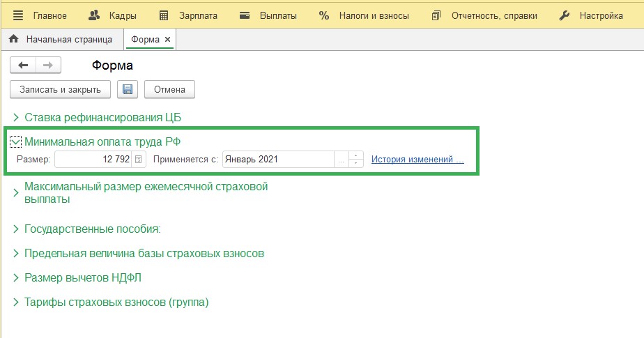The width and height of the screenshot is (644, 338).
Task: Expand Тарифы страховых взносов group
Action: [x=16, y=302]
